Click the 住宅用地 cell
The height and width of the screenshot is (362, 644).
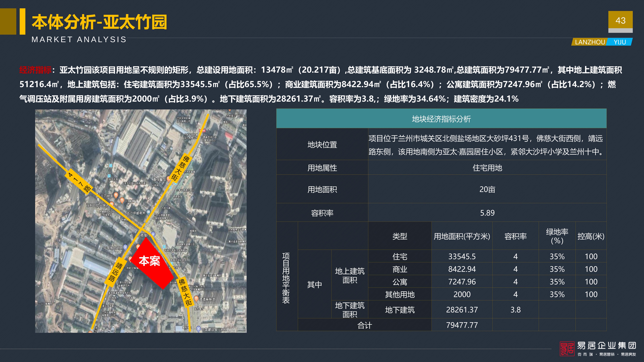487,168
